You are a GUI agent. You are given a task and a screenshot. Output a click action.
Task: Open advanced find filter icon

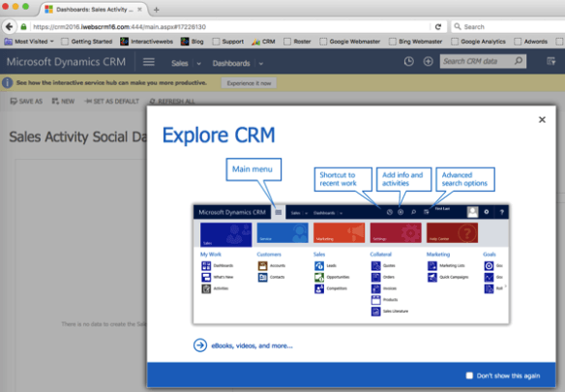tap(550, 61)
